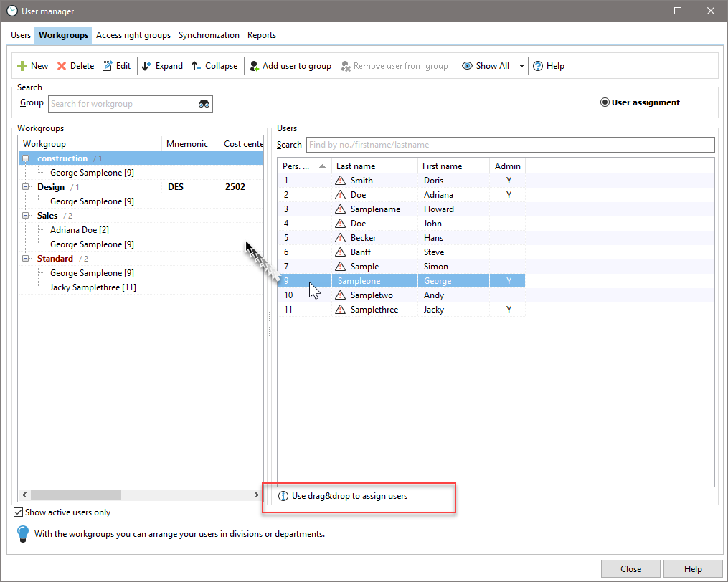Toggle Show active users only checkbox

click(19, 512)
